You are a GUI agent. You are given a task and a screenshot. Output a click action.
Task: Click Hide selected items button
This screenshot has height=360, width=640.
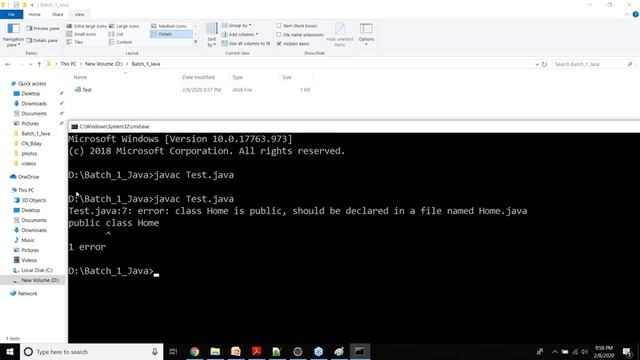point(340,35)
